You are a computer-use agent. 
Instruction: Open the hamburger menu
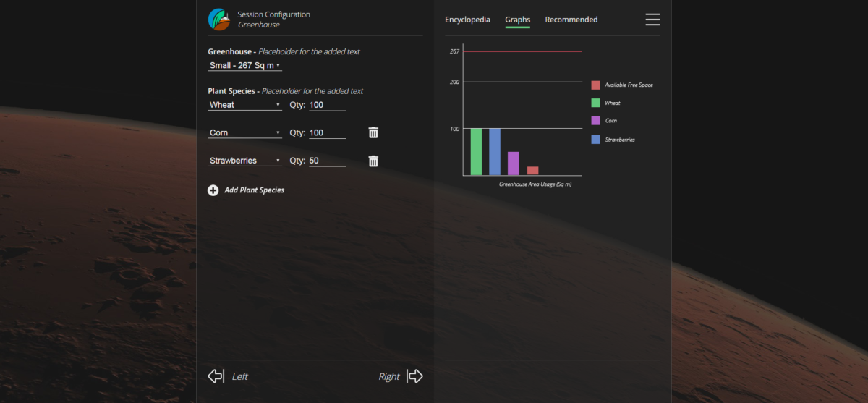(652, 20)
